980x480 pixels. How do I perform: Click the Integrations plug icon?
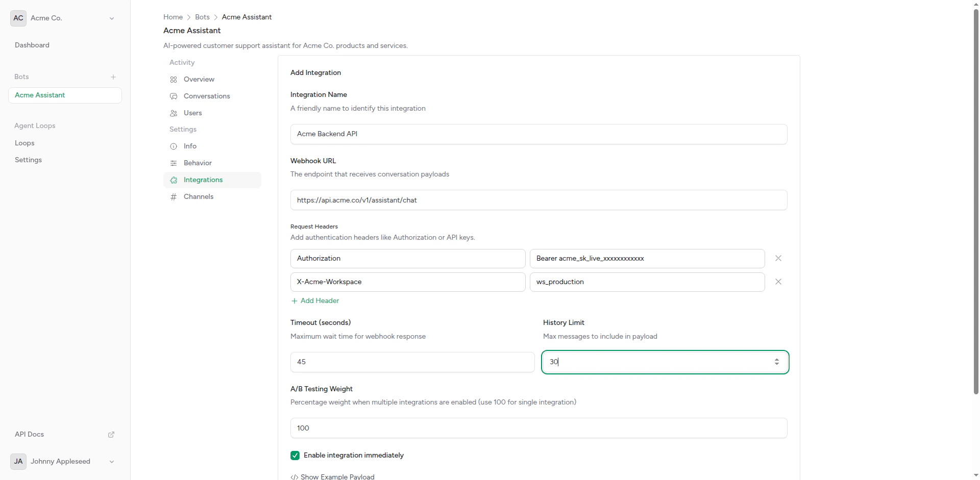pos(174,180)
